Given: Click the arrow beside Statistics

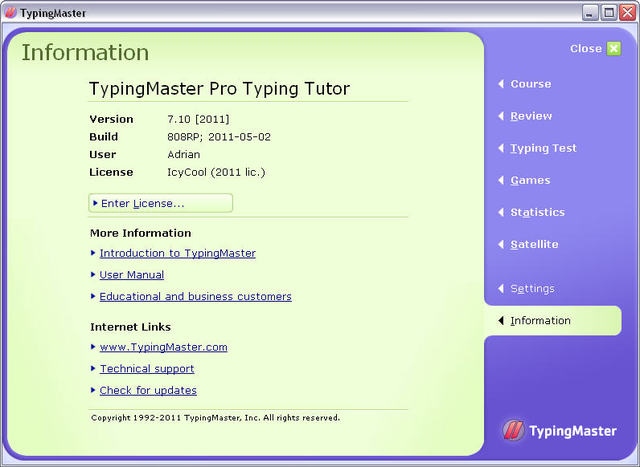Looking at the screenshot, I should click(x=501, y=212).
